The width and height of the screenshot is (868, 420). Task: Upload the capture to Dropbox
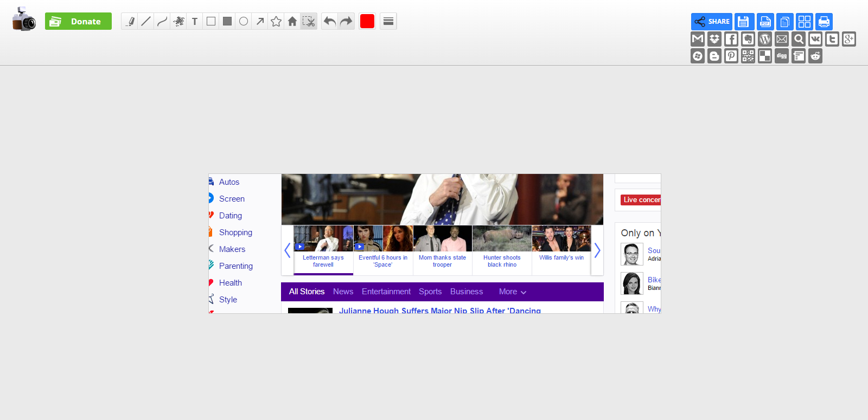pyautogui.click(x=714, y=39)
